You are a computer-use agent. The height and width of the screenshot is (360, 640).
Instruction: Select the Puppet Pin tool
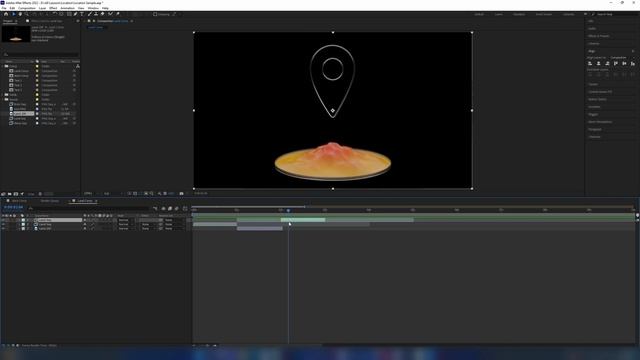[x=118, y=14]
